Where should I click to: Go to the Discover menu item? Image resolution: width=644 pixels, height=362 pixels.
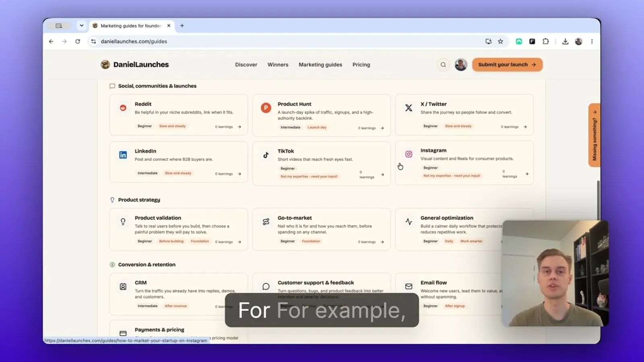click(246, 65)
